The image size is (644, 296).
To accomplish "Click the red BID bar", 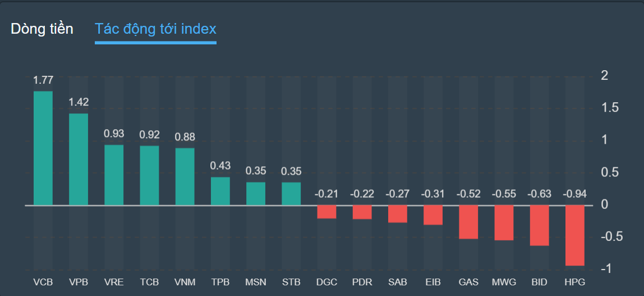I will pos(539,226).
